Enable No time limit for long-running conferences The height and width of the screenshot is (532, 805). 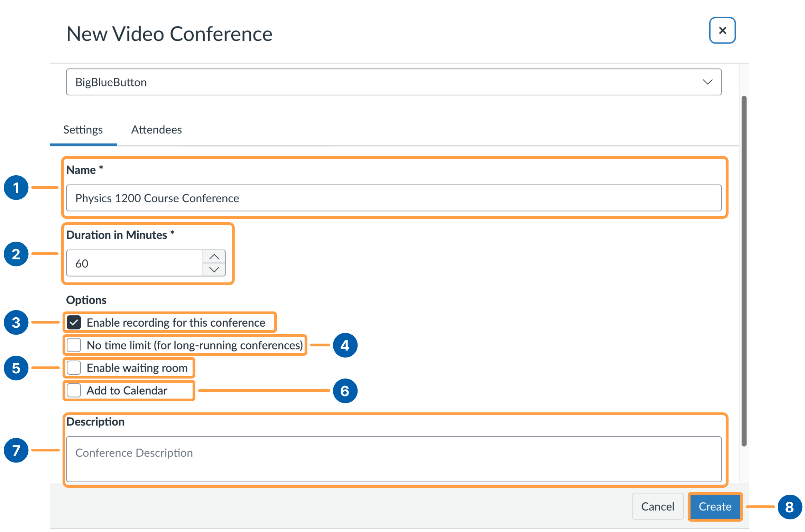click(74, 345)
